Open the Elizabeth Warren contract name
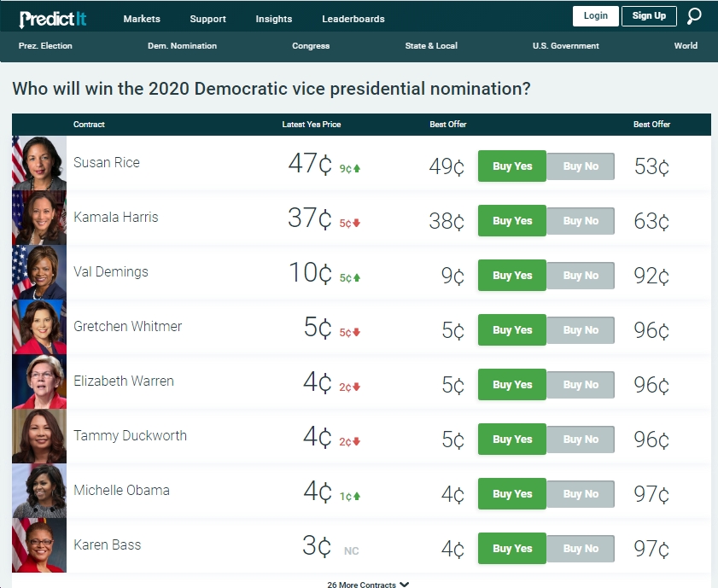Viewport: 718px width, 588px height. point(124,381)
